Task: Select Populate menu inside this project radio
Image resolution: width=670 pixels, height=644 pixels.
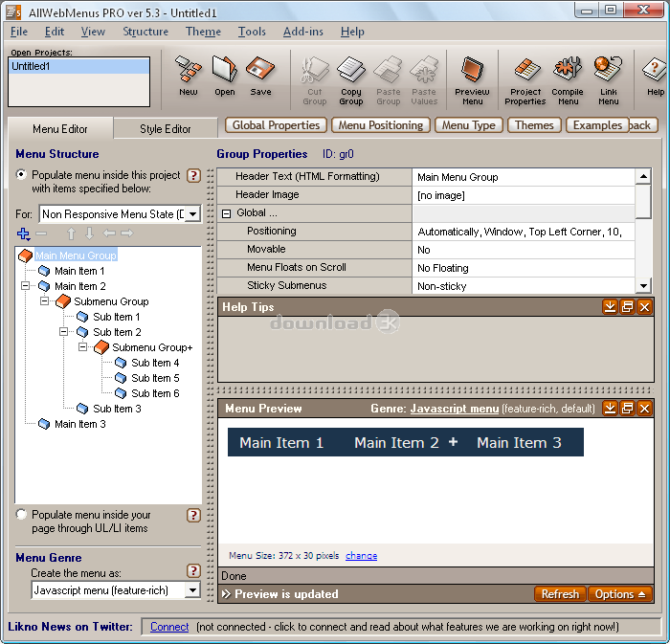Action: tap(21, 175)
